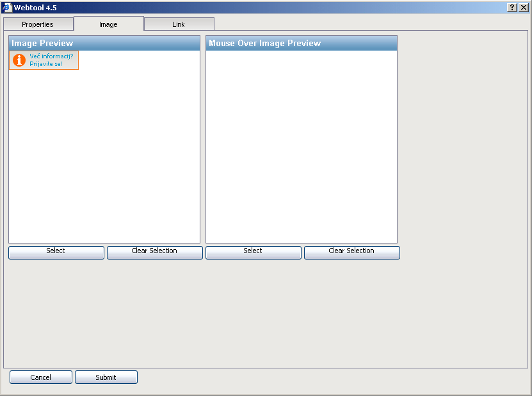Click the Webtool application icon in title bar
This screenshot has height=396, width=532.
(7, 7)
